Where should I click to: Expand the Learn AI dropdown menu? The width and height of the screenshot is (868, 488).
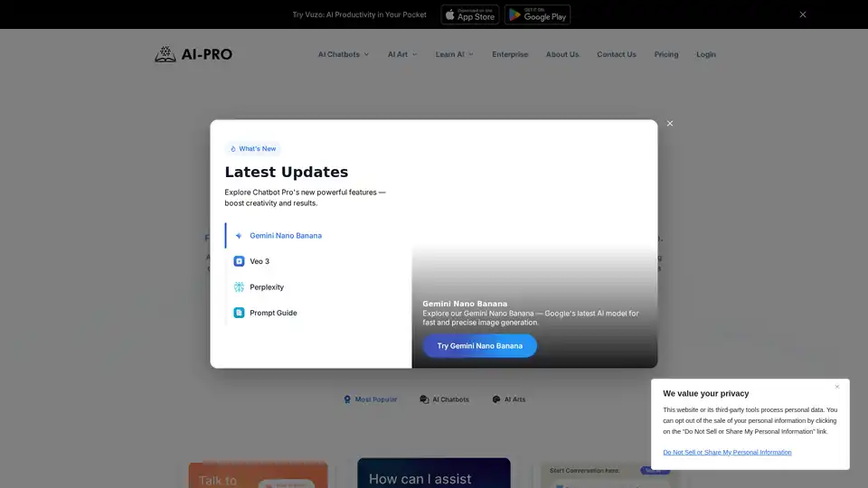click(453, 54)
